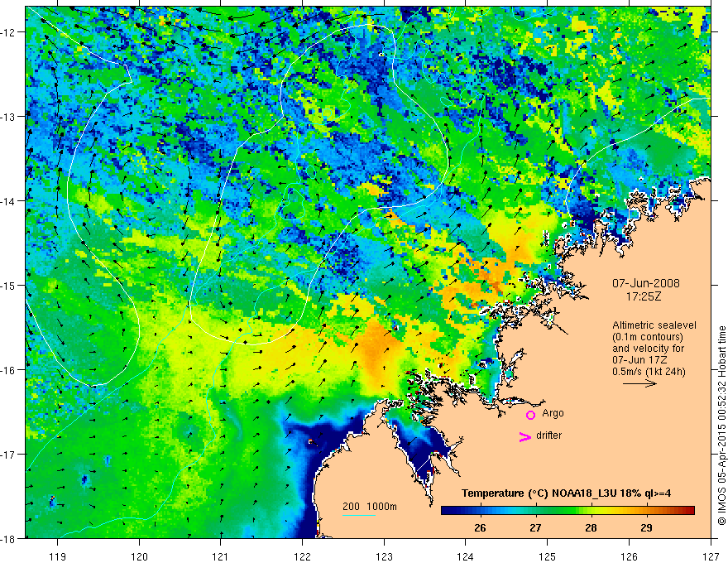728x563 pixels.
Task: Click the dark red end of color bar
Action: pos(692,511)
